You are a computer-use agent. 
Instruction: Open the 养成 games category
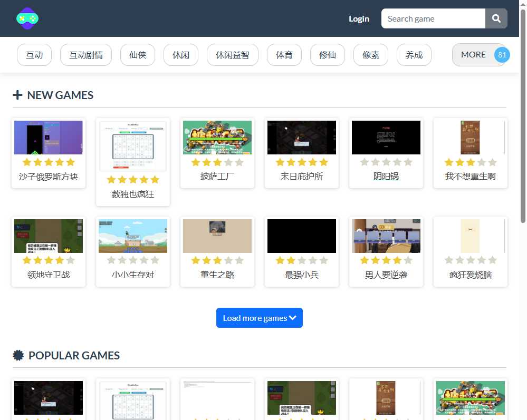pos(414,54)
